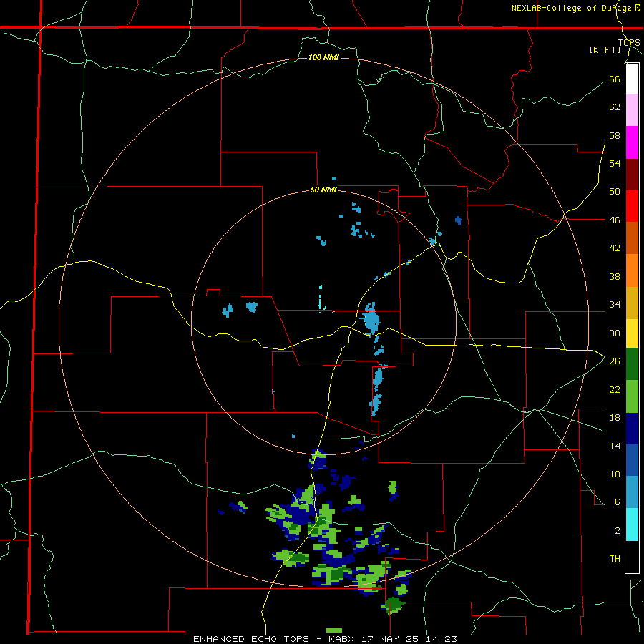
Task: Click the '17 MAY 25' date text
Action: point(390,639)
